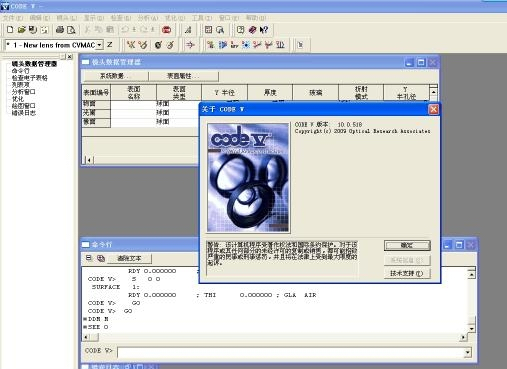Click the arrow icon beside the lens tool icons
Image resolution: width=507 pixels, height=369 pixels.
coord(190,45)
